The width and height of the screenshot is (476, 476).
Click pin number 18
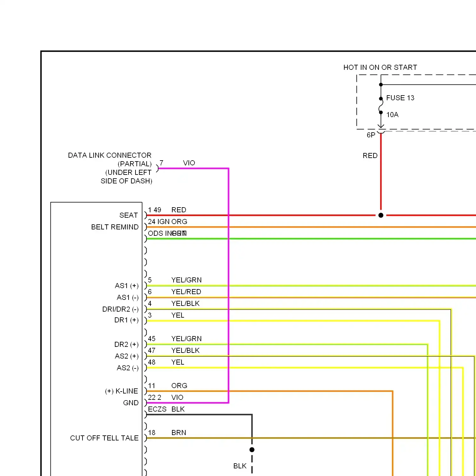coord(152,433)
